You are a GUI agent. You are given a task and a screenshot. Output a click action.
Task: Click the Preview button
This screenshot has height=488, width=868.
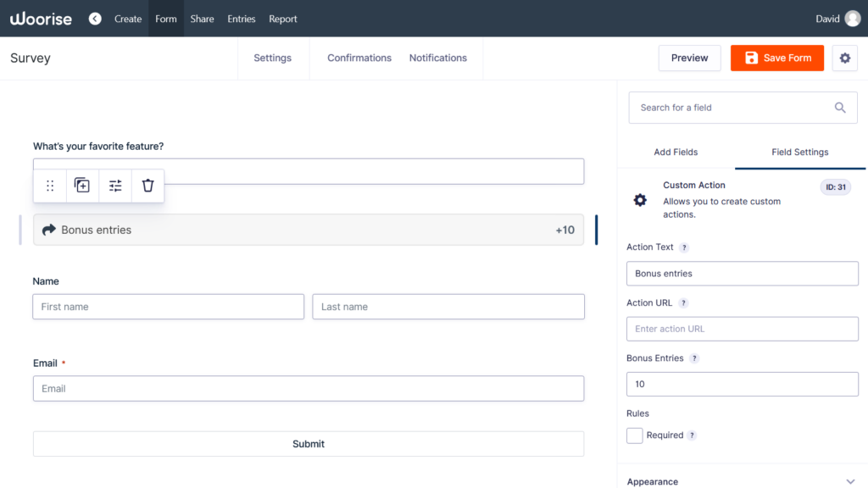click(689, 58)
